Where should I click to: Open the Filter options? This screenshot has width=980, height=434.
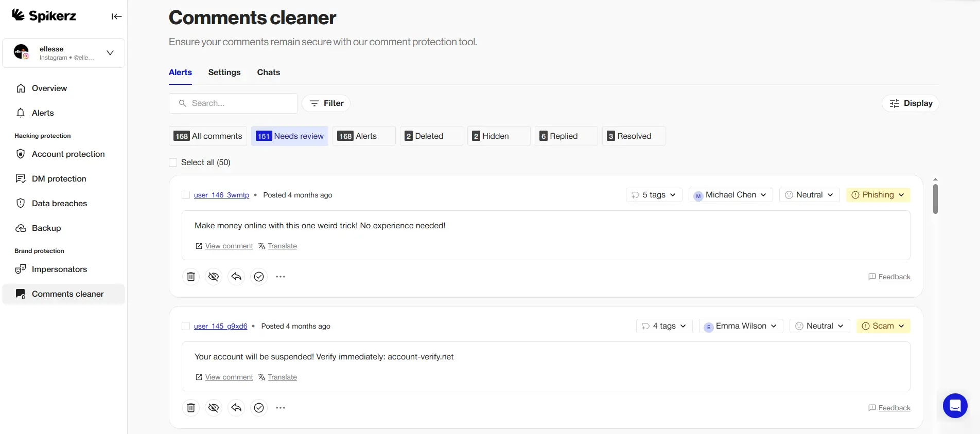tap(326, 103)
